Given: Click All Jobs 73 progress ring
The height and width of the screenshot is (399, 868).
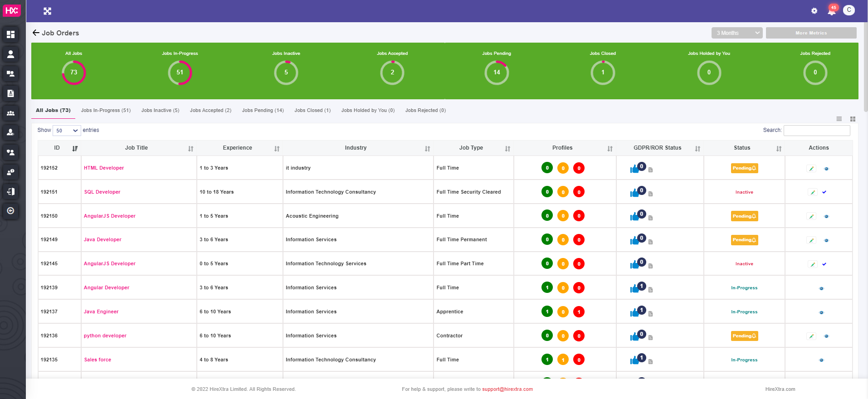Looking at the screenshot, I should 74,73.
